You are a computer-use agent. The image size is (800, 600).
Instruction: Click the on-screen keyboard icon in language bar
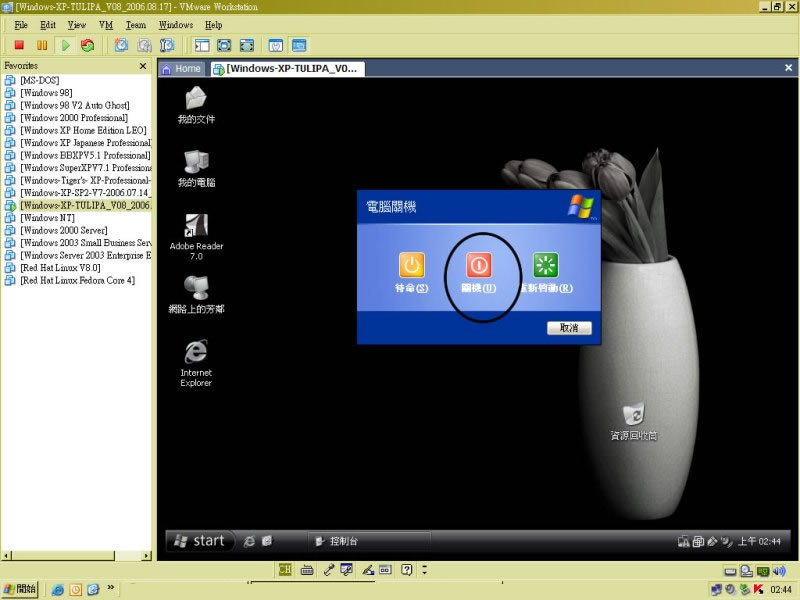pos(307,569)
